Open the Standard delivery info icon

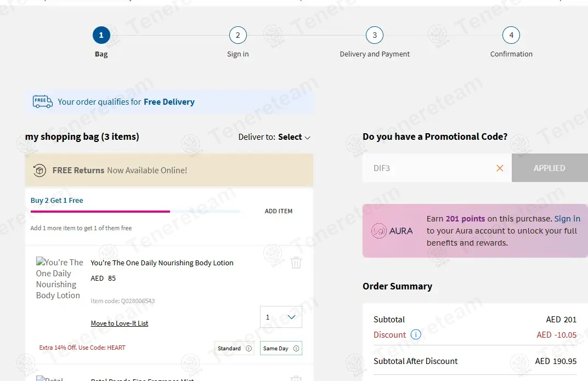248,349
